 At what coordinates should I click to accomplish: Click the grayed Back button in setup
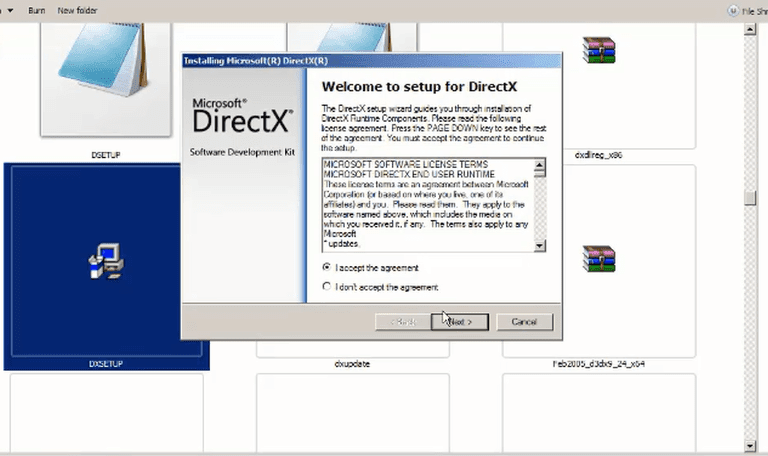pos(403,322)
